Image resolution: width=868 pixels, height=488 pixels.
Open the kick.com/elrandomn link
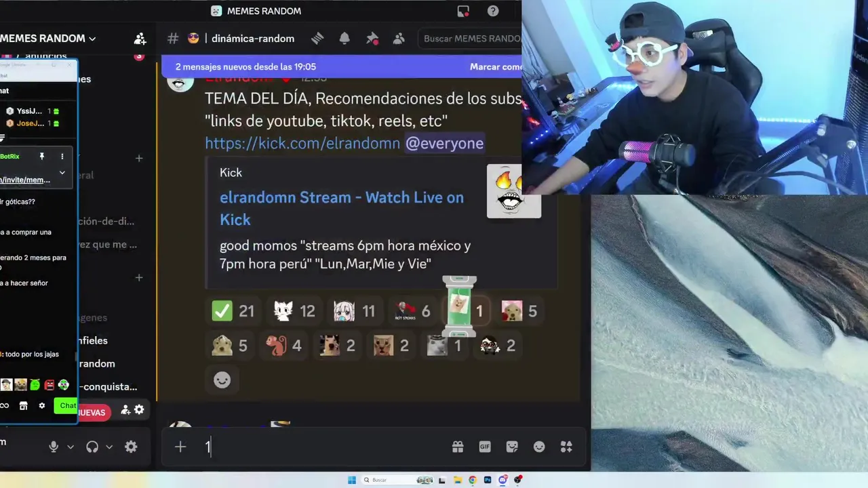point(302,143)
